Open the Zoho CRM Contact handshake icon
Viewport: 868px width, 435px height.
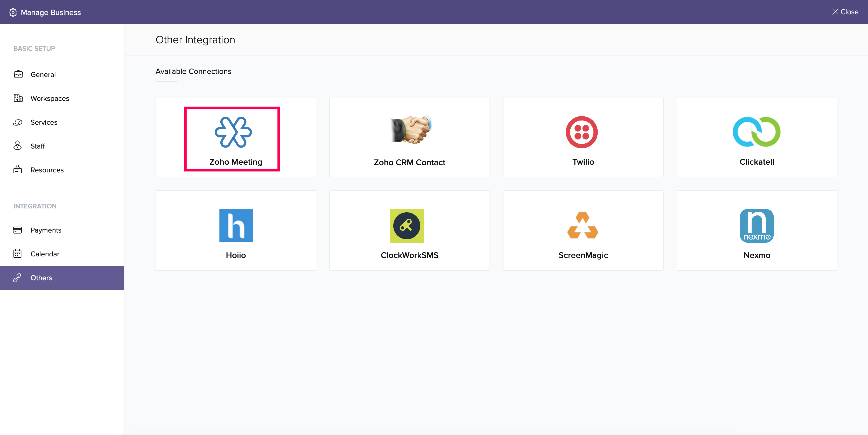pyautogui.click(x=411, y=129)
